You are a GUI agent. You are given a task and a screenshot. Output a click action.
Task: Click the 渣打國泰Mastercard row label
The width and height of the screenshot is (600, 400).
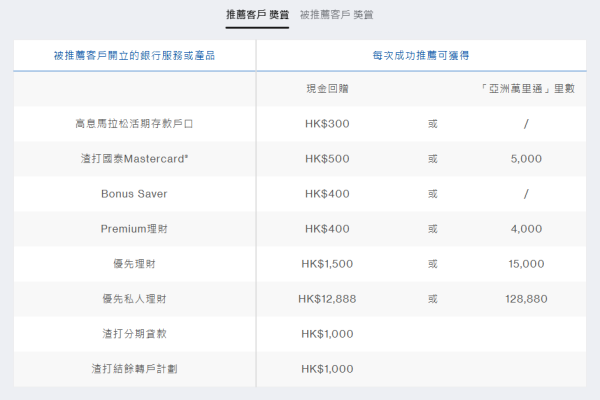click(x=134, y=158)
